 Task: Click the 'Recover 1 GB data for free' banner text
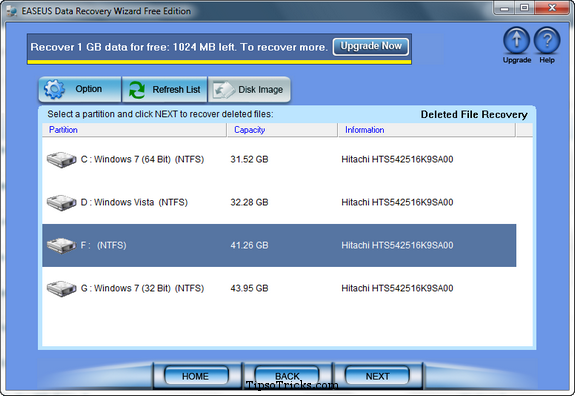point(179,47)
